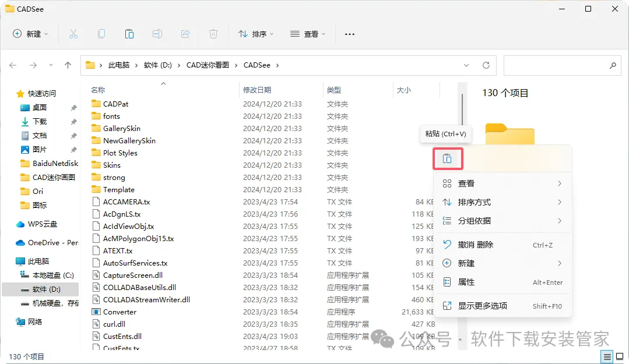Screen dimensions: 629x364
Task: Open the 查看 view dropdown in toolbar
Action: coord(308,34)
